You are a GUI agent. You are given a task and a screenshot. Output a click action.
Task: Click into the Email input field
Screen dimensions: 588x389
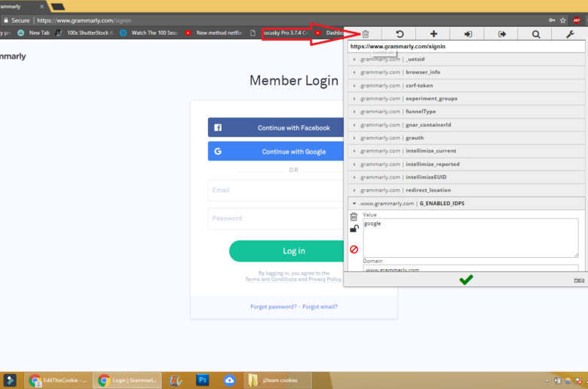[x=276, y=190]
